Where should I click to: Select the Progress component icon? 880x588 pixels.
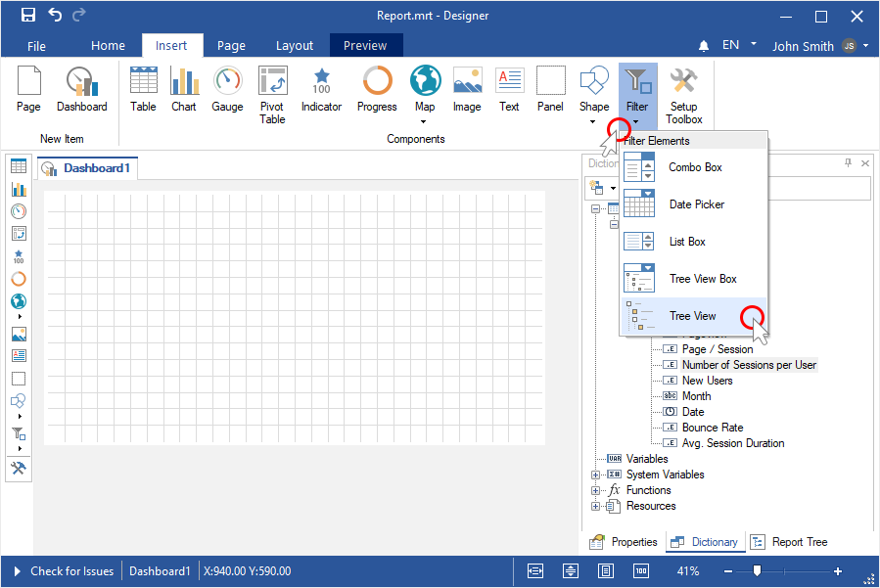(x=377, y=89)
